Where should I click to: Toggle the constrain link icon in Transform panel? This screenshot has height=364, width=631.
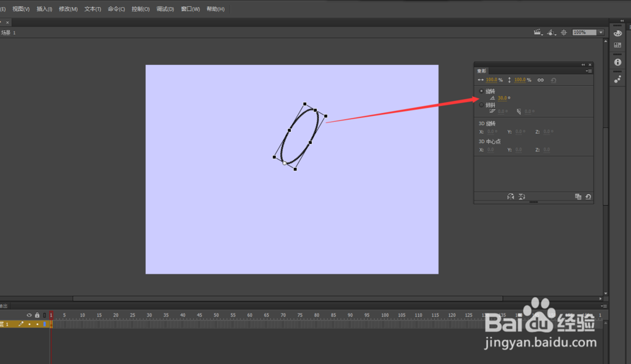coord(541,80)
